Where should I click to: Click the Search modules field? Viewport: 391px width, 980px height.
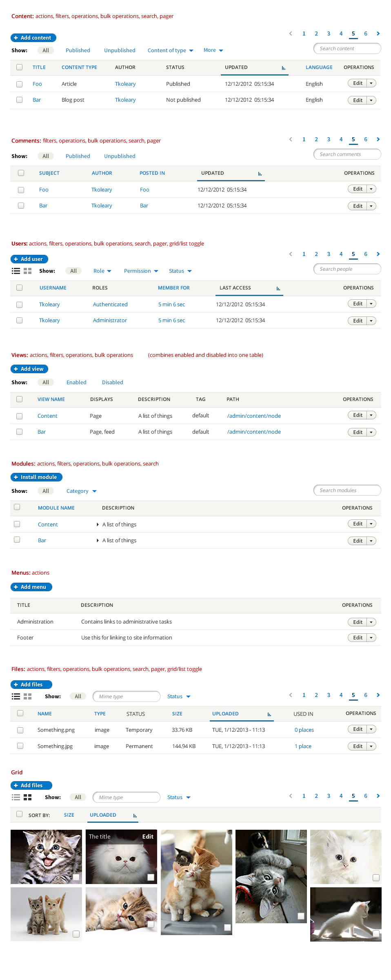coord(347,490)
